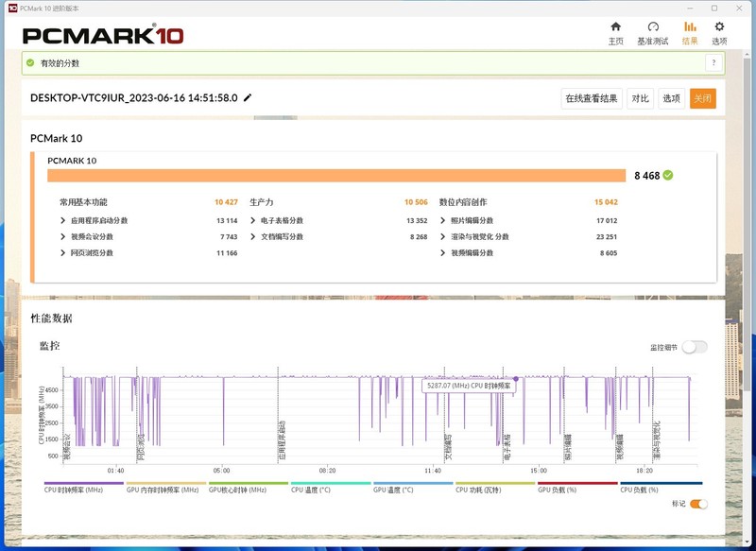
Task: Toggle the 监控细节 switch
Action: coord(694,347)
